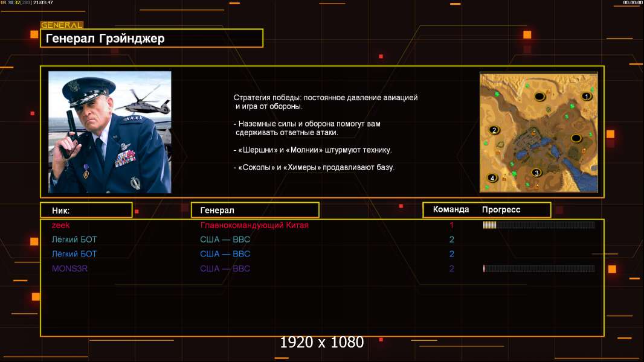Click the 'Ник:' column header
Image resolution: width=644 pixels, height=362 pixels.
pyautogui.click(x=61, y=211)
